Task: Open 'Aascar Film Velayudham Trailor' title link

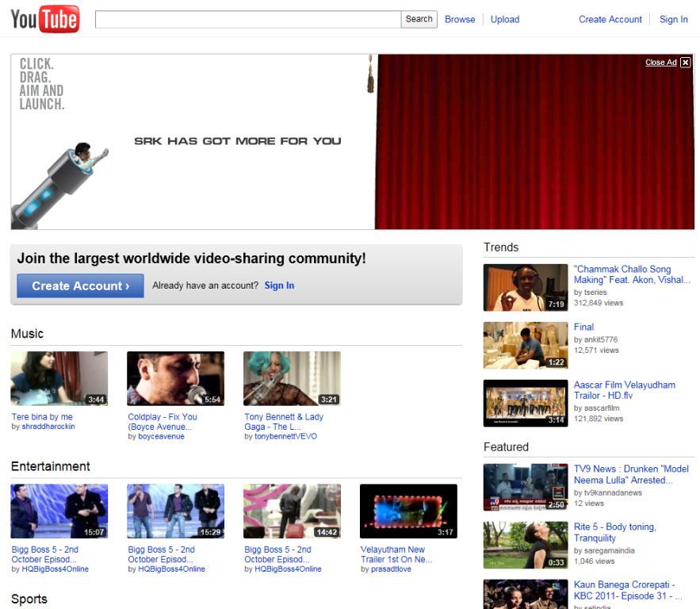Action: coord(624,390)
